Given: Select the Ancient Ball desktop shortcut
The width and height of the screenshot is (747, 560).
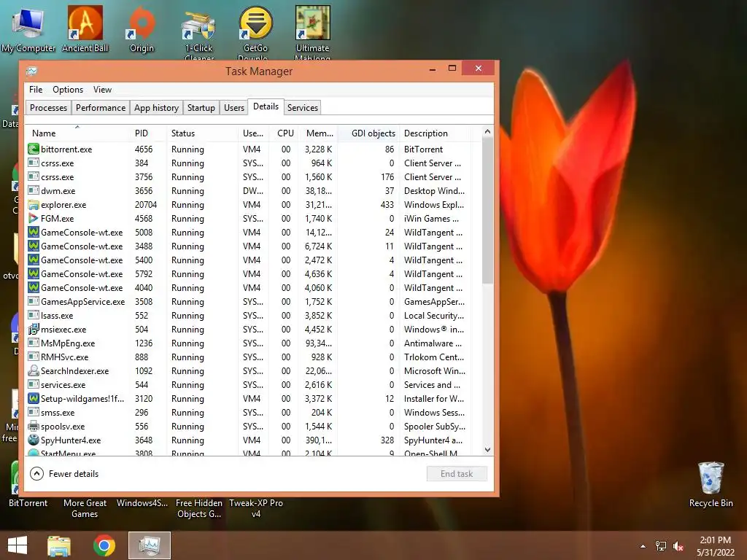Looking at the screenshot, I should [85, 29].
